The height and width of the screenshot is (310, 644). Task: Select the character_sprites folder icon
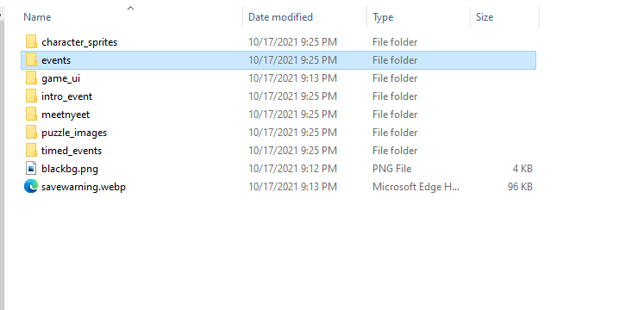click(31, 42)
